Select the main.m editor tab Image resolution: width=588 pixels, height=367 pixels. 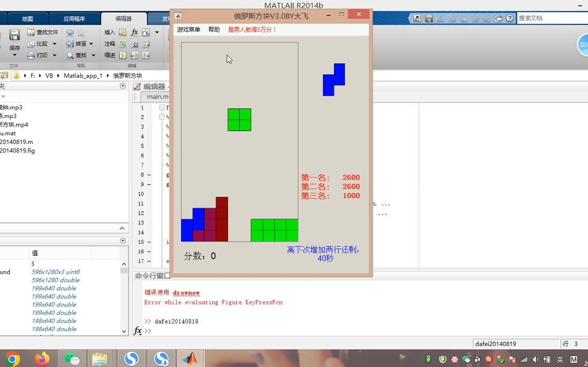click(x=158, y=96)
